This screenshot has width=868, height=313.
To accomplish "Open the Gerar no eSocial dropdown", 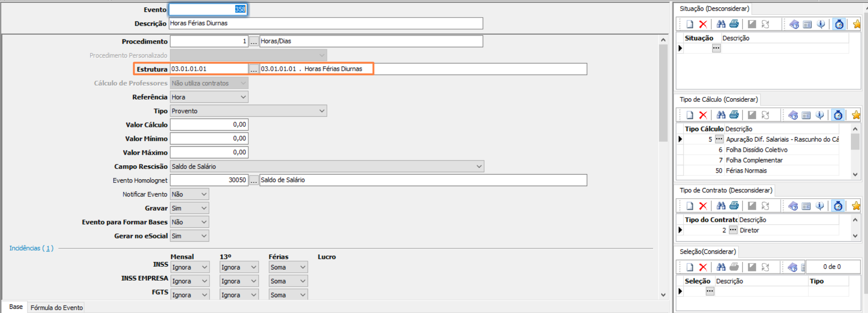I will coord(189,236).
